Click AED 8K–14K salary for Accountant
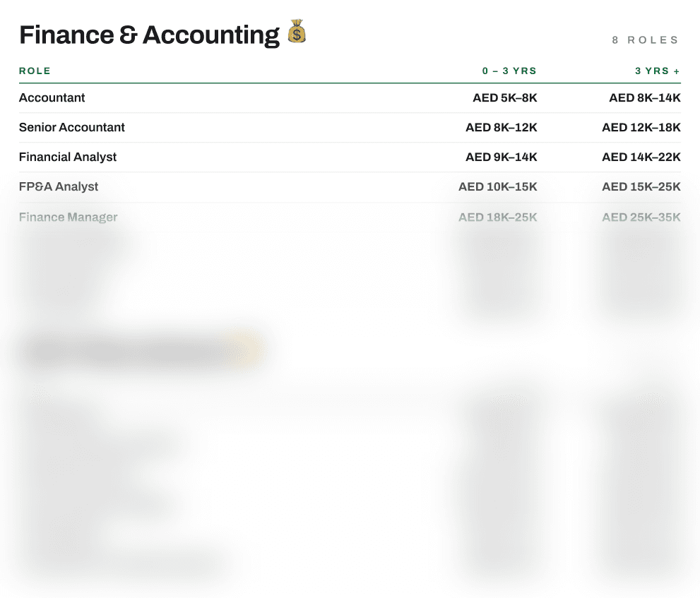 click(645, 97)
